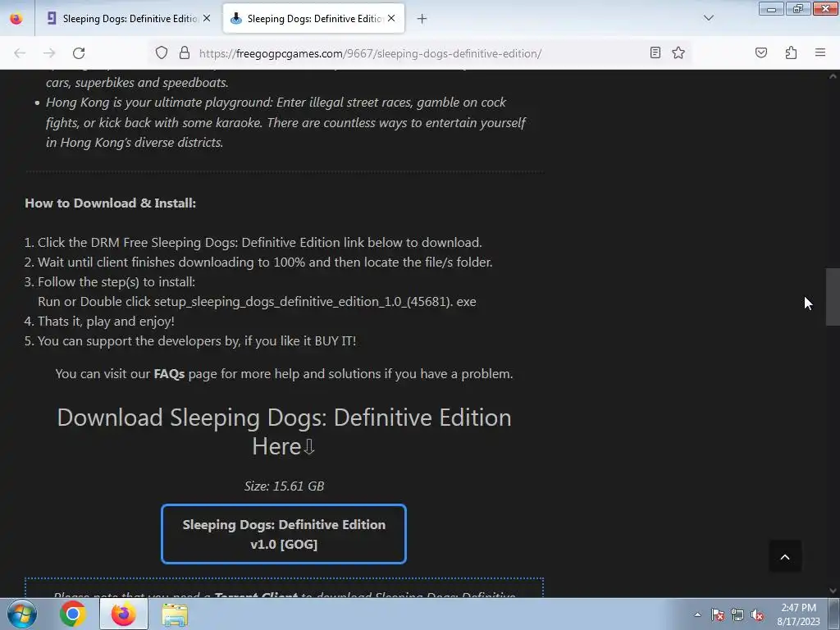The height and width of the screenshot is (630, 840).
Task: Click the Action Center flag tray icon
Action: pos(718,614)
